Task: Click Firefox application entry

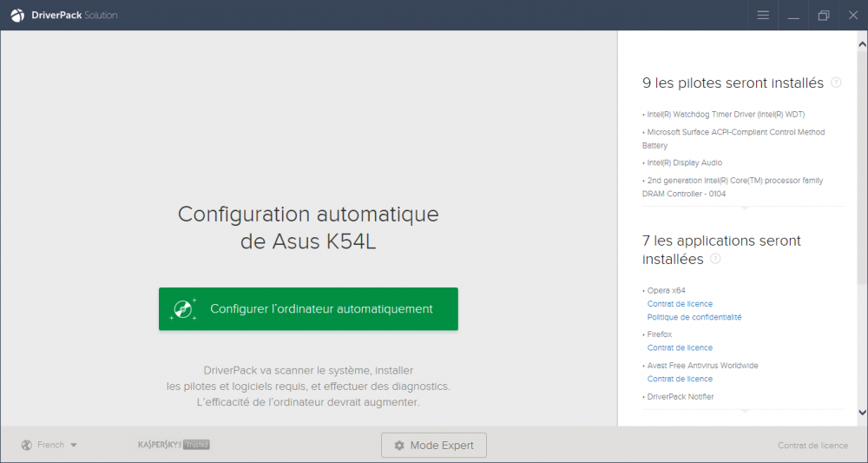Action: click(x=657, y=334)
